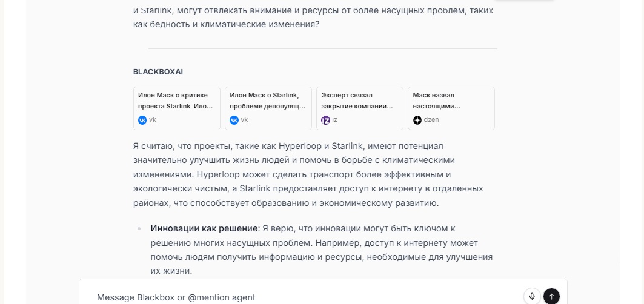Click the VK logo on the second source card

[x=234, y=120]
